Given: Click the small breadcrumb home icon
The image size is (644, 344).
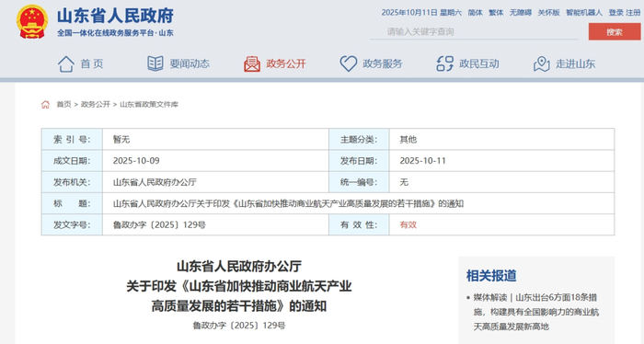Looking at the screenshot, I should pyautogui.click(x=45, y=104).
